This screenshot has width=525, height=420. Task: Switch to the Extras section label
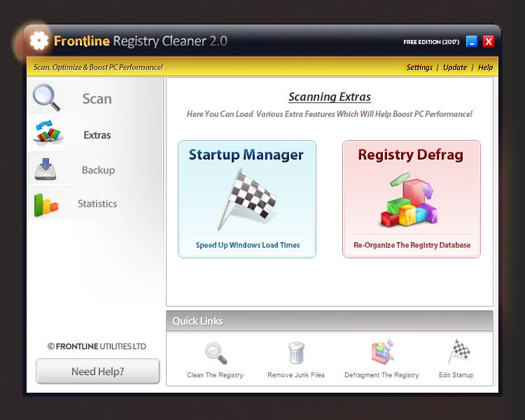[97, 135]
